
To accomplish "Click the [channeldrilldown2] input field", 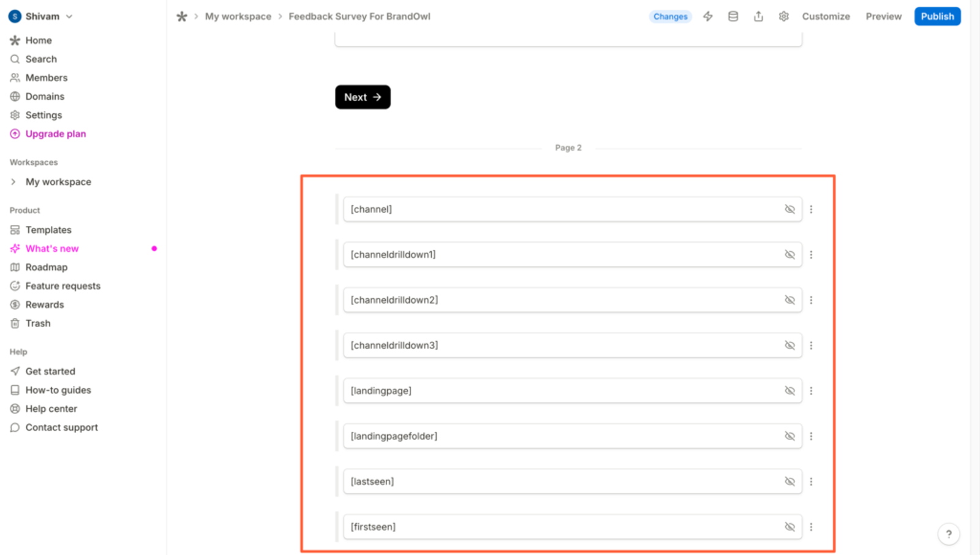I will point(573,300).
